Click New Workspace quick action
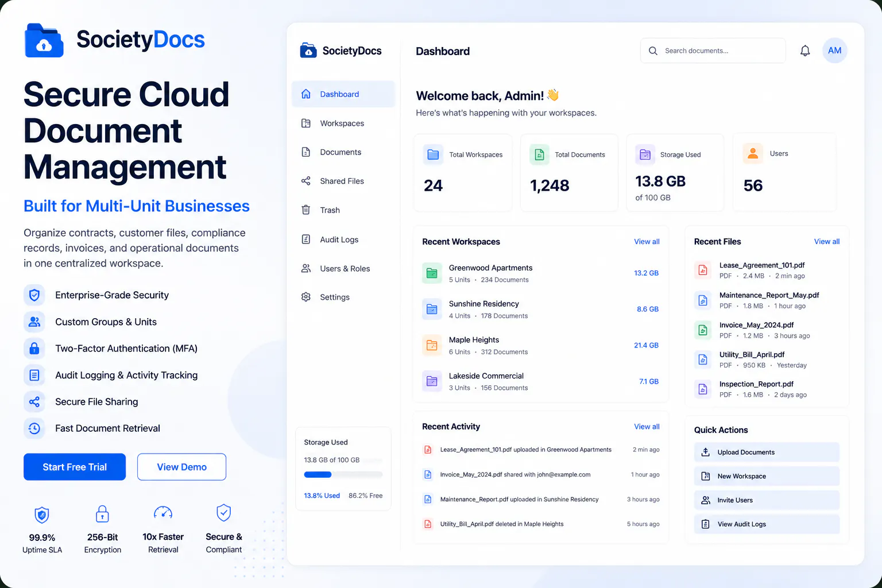The height and width of the screenshot is (588, 882). coord(767,476)
